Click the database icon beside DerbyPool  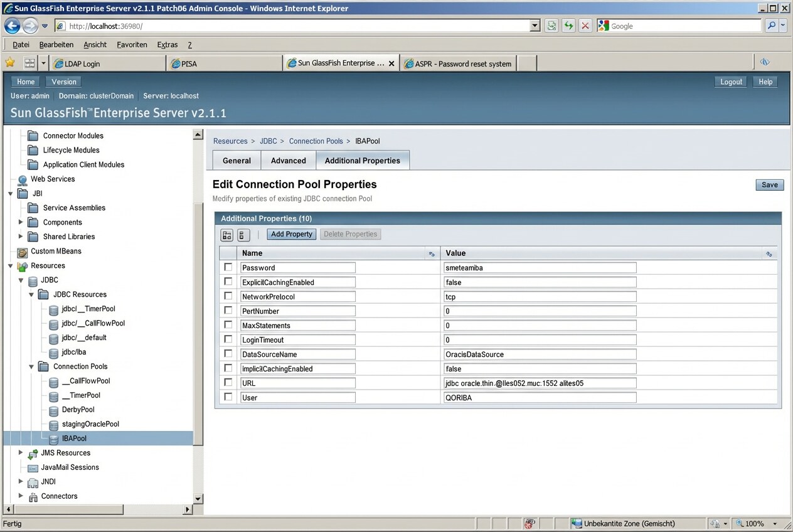[54, 410]
